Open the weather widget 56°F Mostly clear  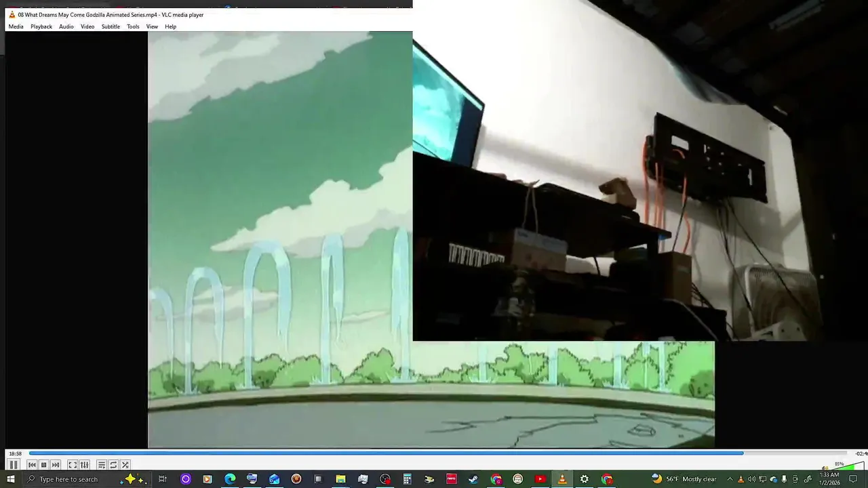point(684,479)
